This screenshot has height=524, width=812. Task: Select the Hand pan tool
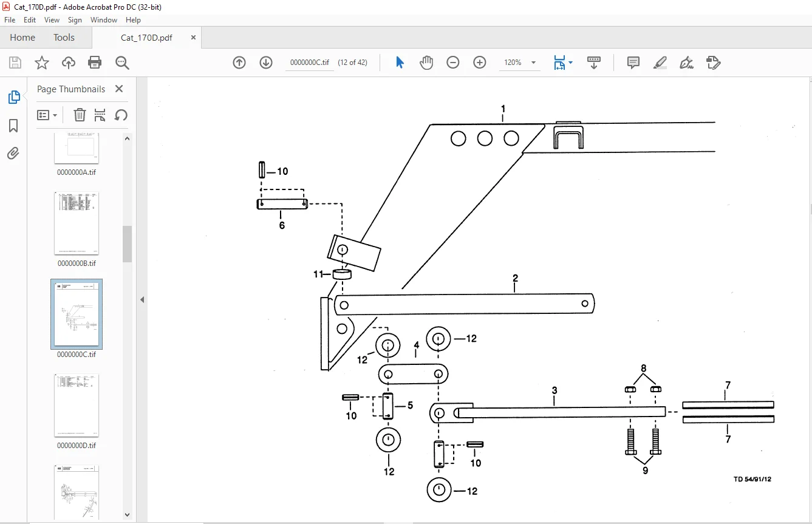[x=426, y=63]
